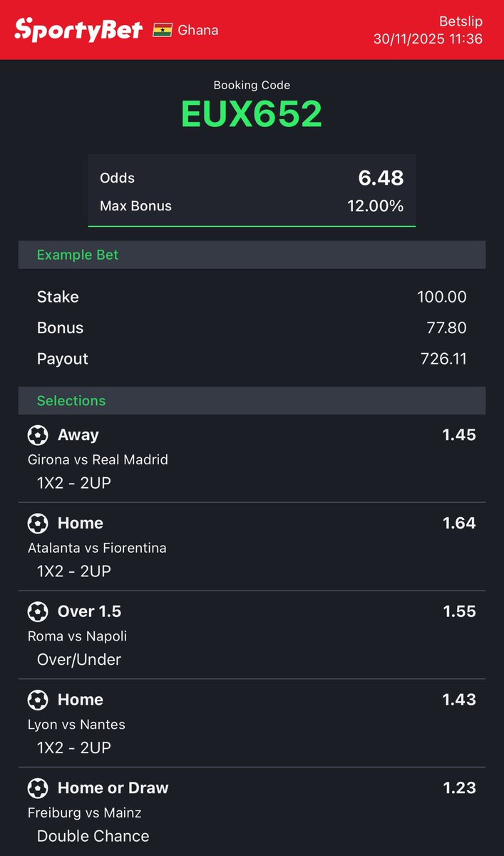Tap soccer ball icon next to Over 1.5
Viewport: 504px width, 856px height.
pyautogui.click(x=38, y=611)
